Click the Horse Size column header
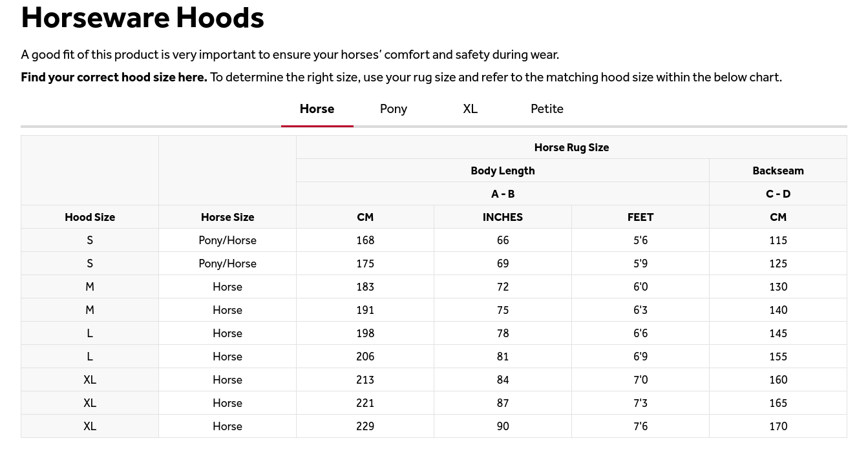Screen dimensions: 868x467 (228, 217)
